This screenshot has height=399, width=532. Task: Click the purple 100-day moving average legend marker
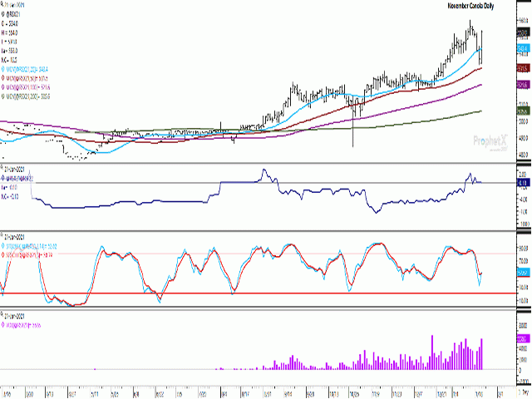coord(3,87)
